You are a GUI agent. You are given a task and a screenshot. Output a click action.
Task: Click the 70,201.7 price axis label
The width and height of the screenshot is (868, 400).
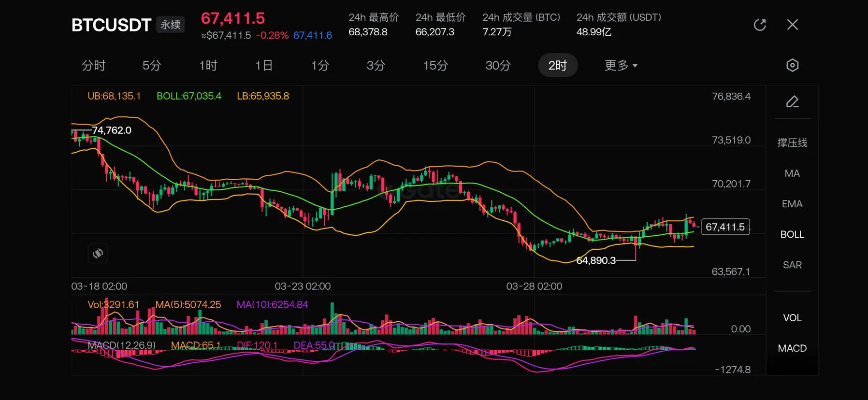(x=731, y=184)
